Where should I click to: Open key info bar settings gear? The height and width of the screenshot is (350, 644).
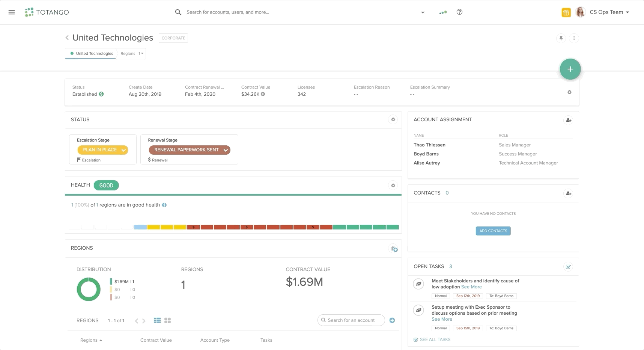coord(569,92)
